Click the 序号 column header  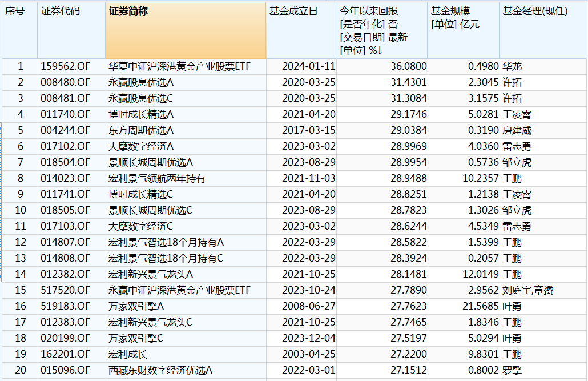coord(19,31)
